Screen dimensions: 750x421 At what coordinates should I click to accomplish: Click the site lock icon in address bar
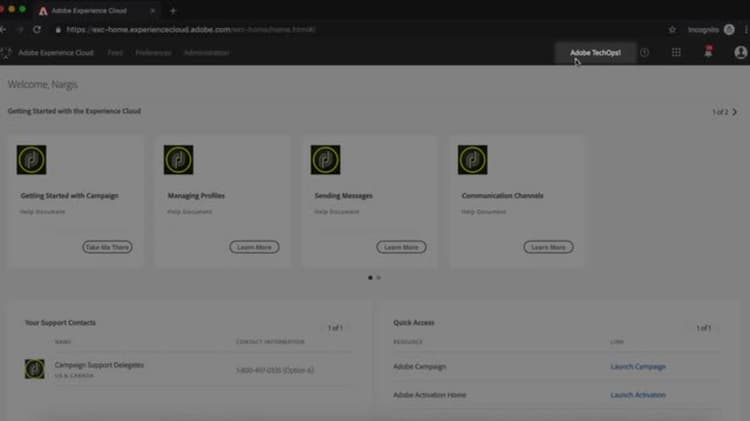coord(58,30)
